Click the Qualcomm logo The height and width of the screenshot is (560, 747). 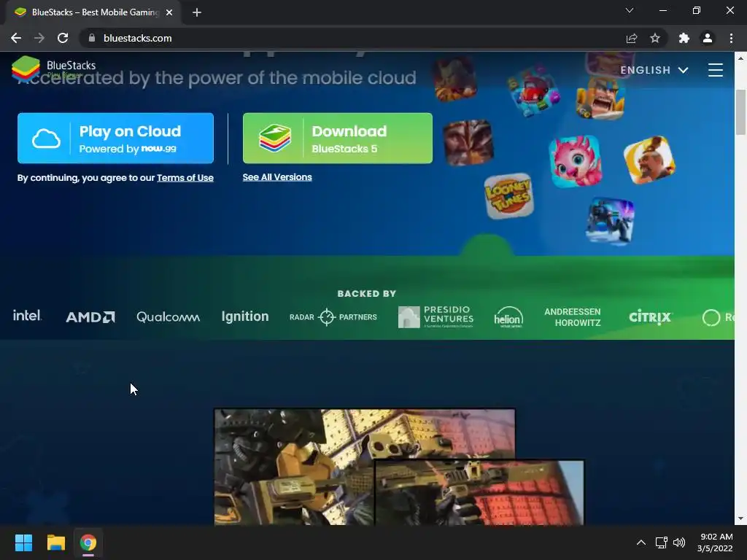[x=168, y=316]
